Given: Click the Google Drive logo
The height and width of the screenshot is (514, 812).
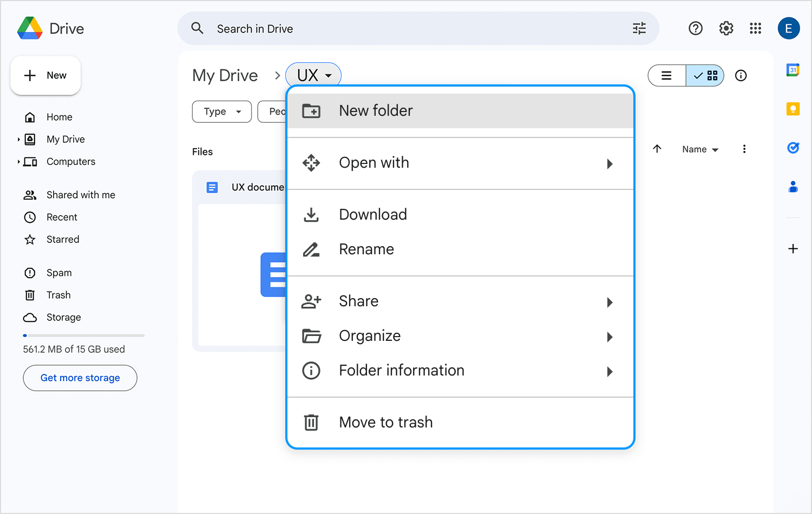Looking at the screenshot, I should (30, 28).
